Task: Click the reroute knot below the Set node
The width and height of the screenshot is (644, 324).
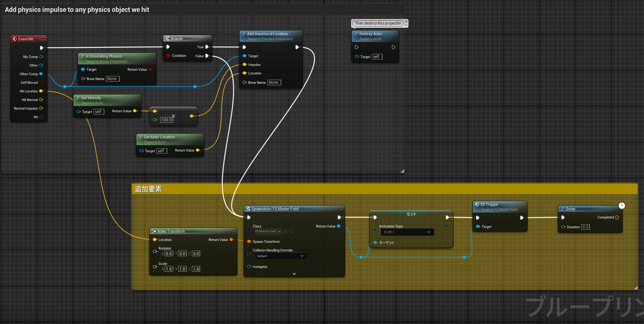Action: (x=361, y=257)
